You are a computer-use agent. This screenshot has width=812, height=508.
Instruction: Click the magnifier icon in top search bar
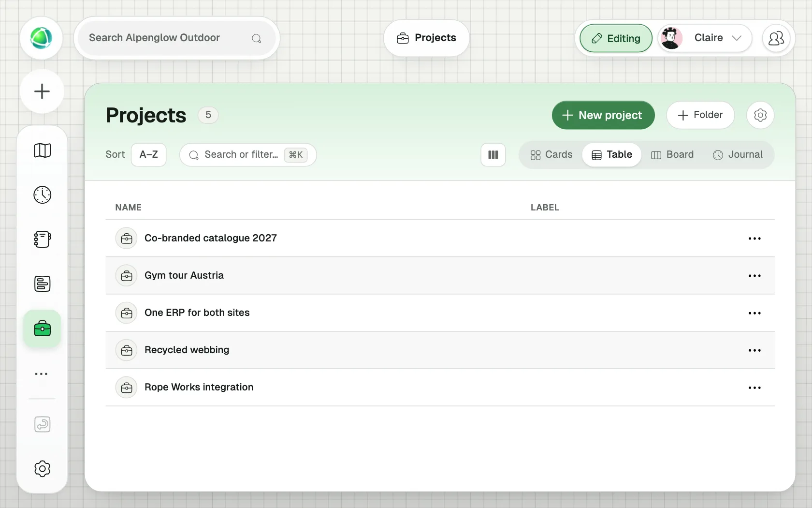(257, 38)
